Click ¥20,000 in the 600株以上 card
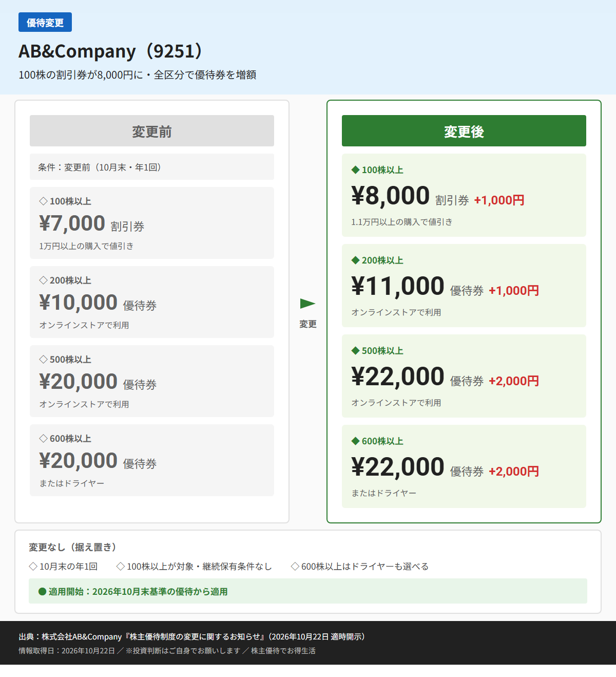 [79, 461]
